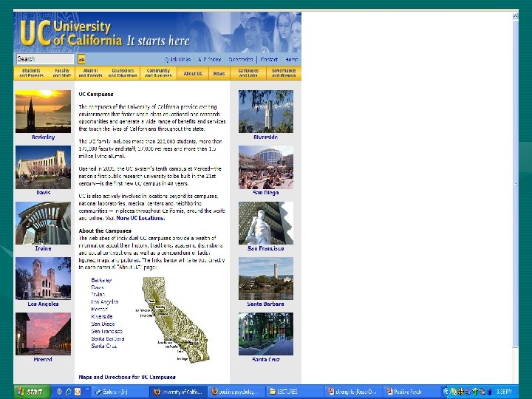532x399 pixels.
Task: Click Riverside in the campus text list
Action: pyautogui.click(x=101, y=316)
